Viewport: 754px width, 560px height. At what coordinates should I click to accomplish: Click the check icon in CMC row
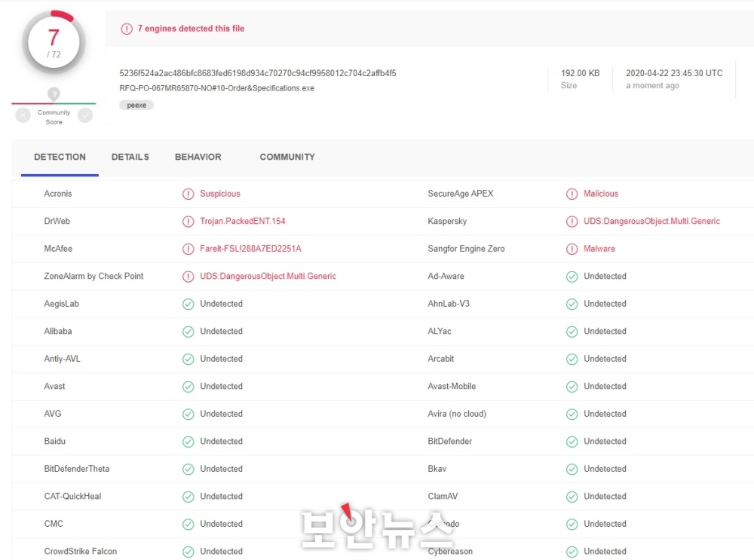coord(188,524)
